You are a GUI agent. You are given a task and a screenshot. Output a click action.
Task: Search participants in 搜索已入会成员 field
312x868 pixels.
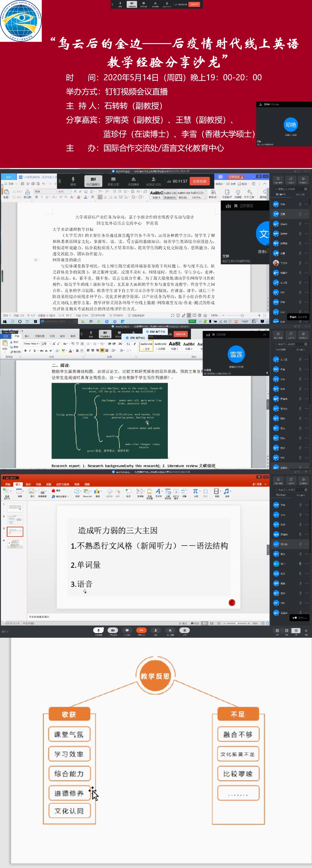290,189
